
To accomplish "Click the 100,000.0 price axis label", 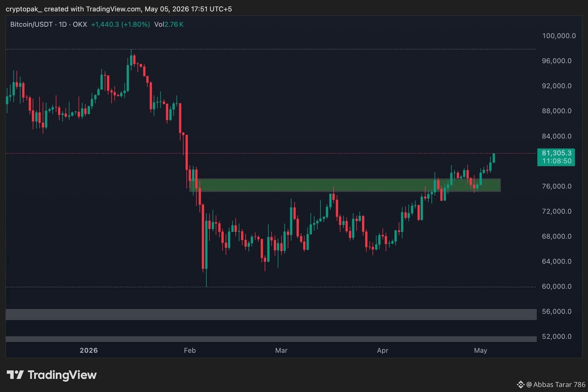I will (559, 36).
